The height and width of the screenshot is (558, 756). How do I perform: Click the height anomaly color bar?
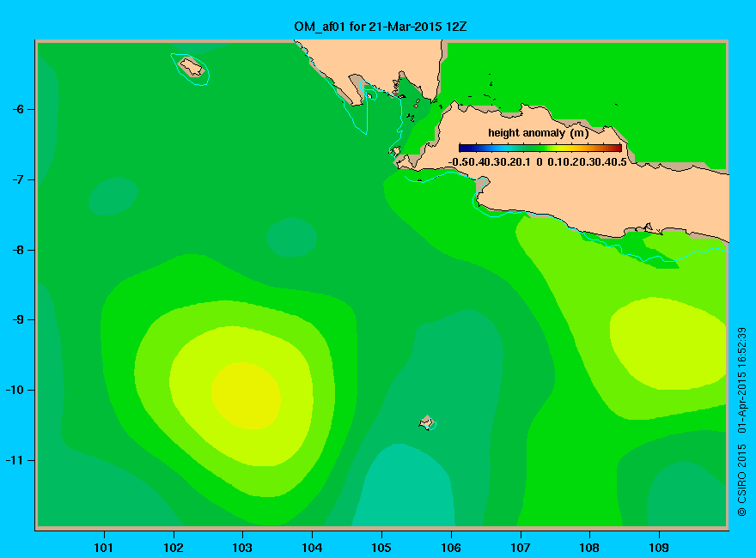[540, 148]
